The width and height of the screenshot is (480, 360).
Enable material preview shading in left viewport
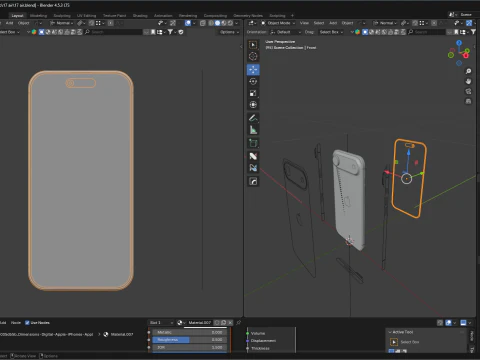point(224,23)
